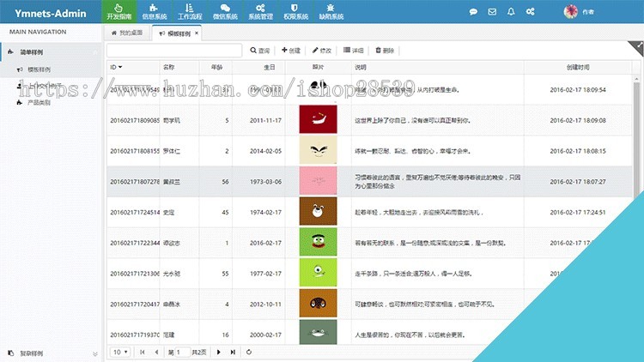Image resolution: width=644 pixels, height=362 pixels.
Task: Open the notifications bell in the header
Action: pyautogui.click(x=511, y=12)
